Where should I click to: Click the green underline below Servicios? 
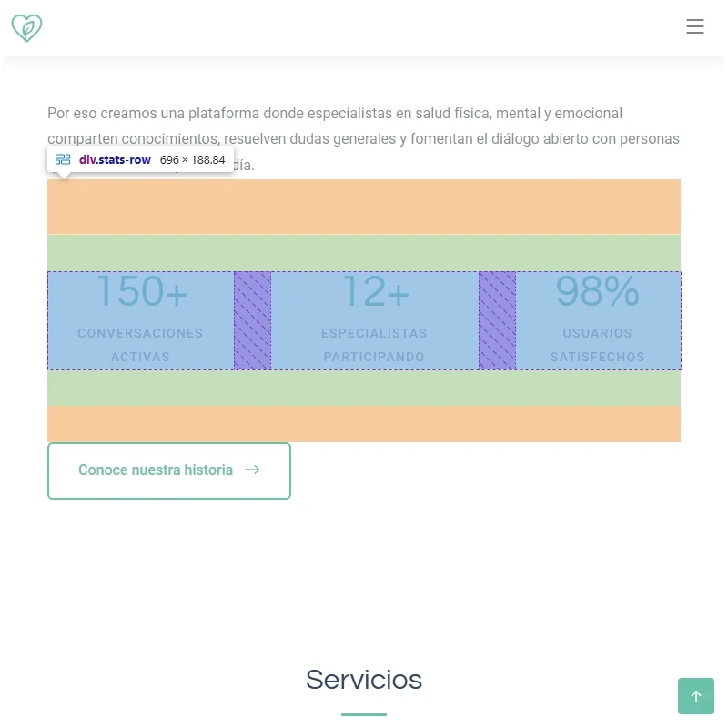tap(364, 714)
